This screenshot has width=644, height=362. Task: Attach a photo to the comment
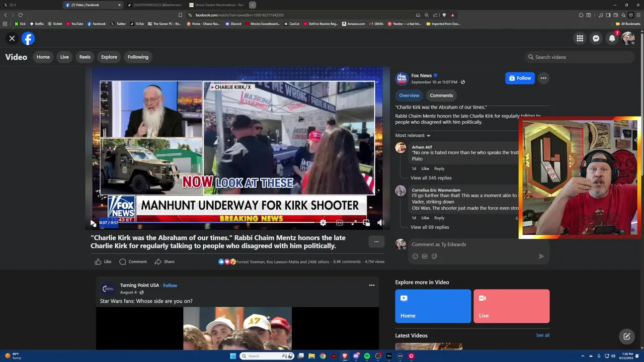[x=425, y=256]
